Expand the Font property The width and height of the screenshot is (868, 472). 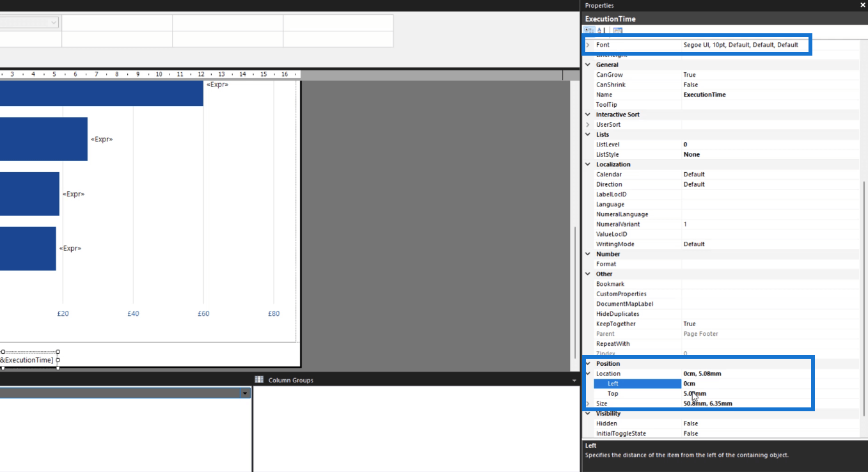[588, 45]
